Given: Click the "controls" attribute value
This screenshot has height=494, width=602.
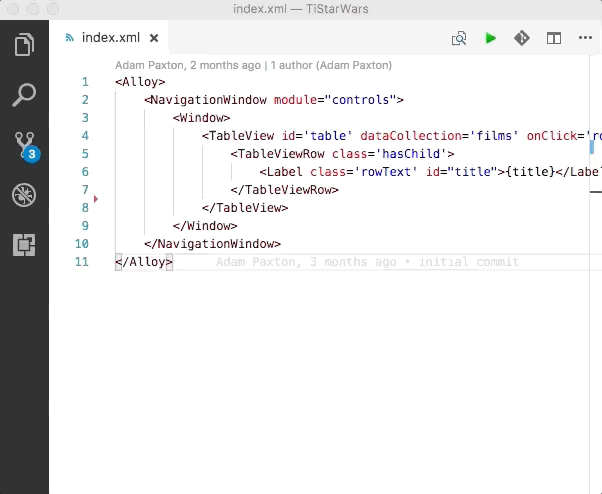Looking at the screenshot, I should (361, 100).
